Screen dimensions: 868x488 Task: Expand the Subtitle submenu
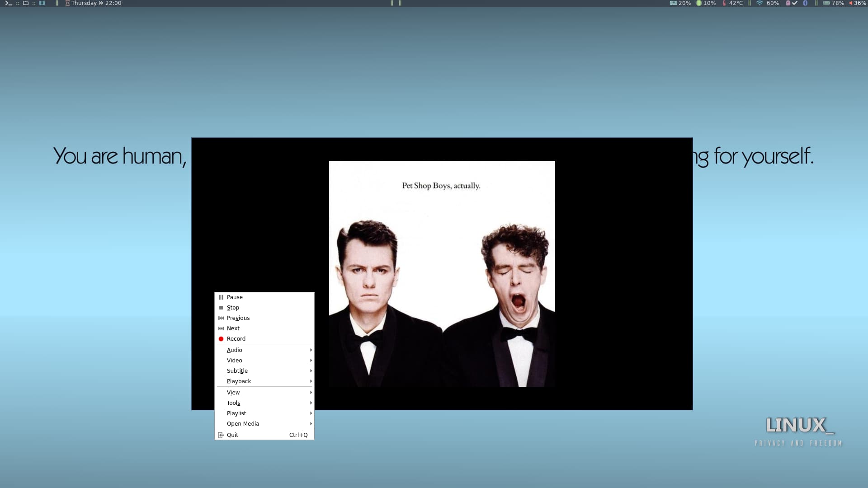click(x=264, y=371)
